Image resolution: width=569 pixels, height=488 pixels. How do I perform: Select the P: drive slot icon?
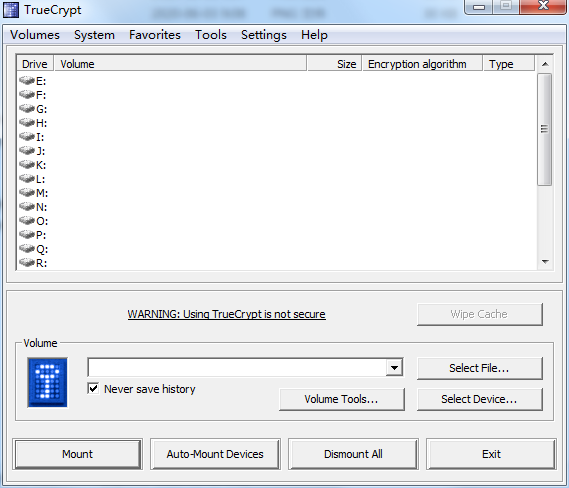tap(27, 235)
